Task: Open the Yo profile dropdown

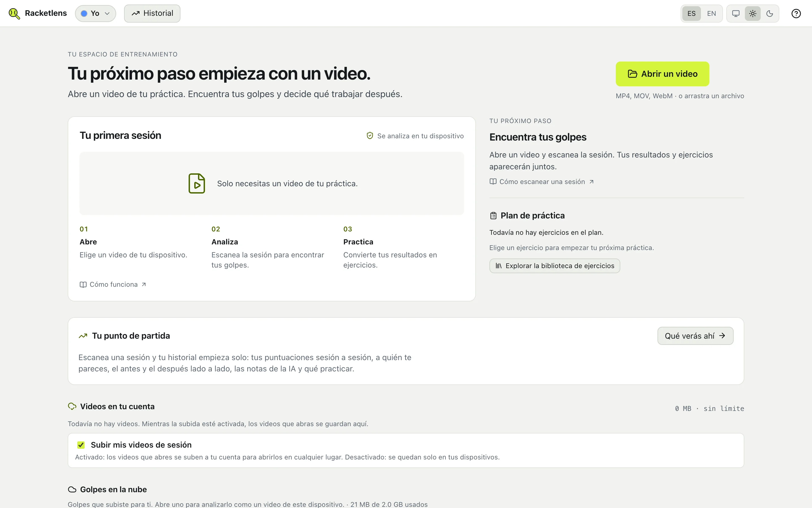Action: [95, 14]
